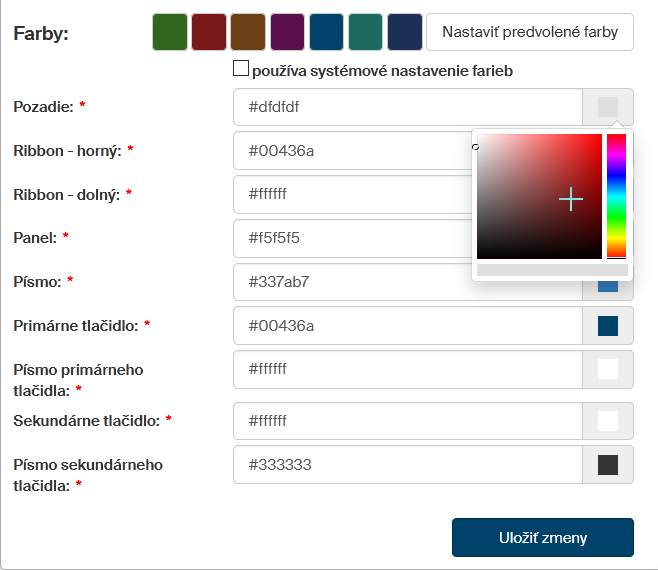Select the purple theme swatch
The image size is (658, 570).
coord(287,32)
